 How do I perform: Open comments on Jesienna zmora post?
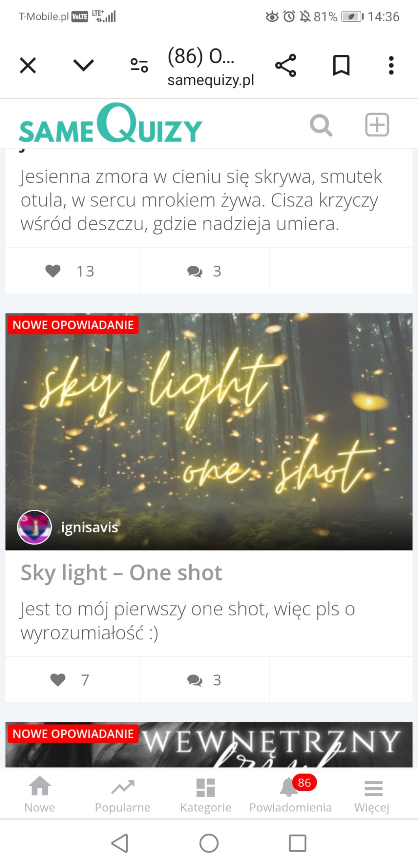(x=205, y=271)
